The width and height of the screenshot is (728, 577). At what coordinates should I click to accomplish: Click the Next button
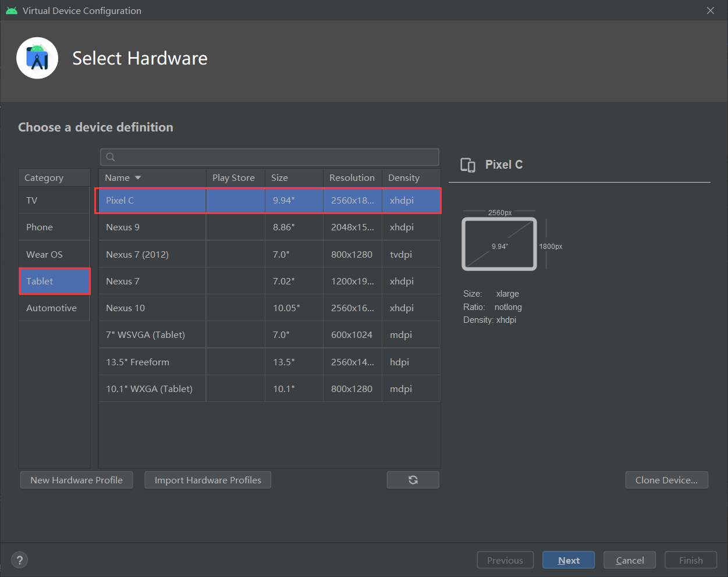tap(569, 560)
